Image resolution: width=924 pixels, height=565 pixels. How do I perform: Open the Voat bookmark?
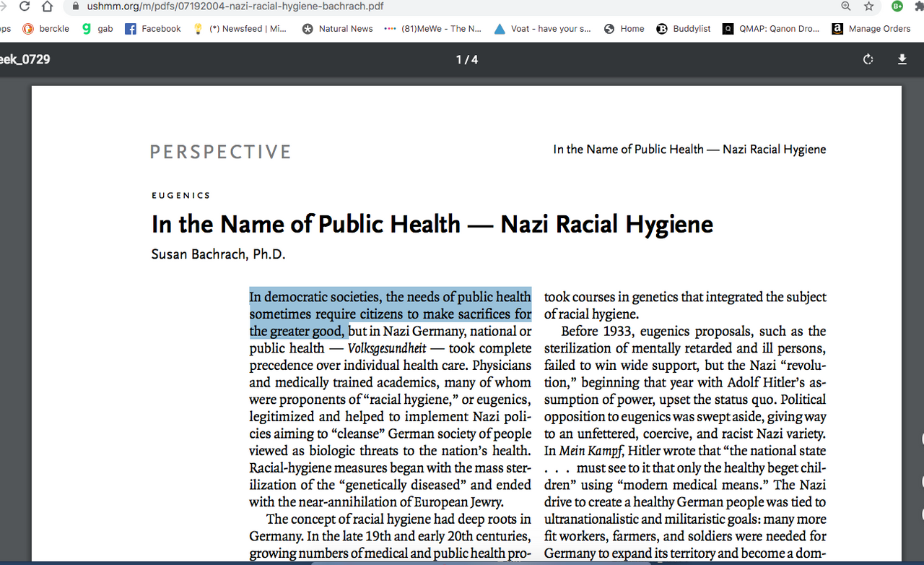pyautogui.click(x=543, y=29)
